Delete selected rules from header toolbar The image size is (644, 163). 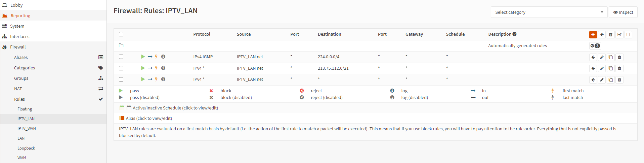pyautogui.click(x=611, y=34)
